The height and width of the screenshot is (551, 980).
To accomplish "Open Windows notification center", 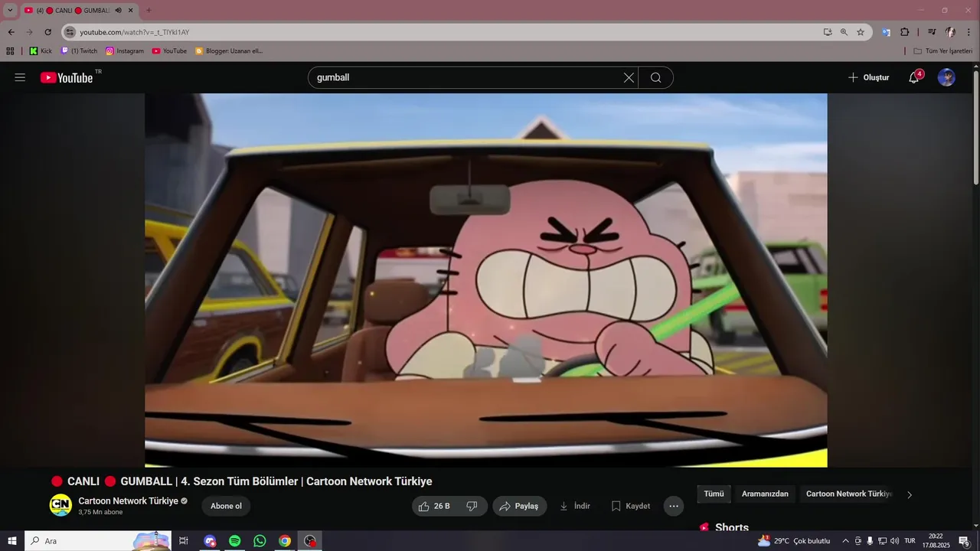I will pos(965,541).
